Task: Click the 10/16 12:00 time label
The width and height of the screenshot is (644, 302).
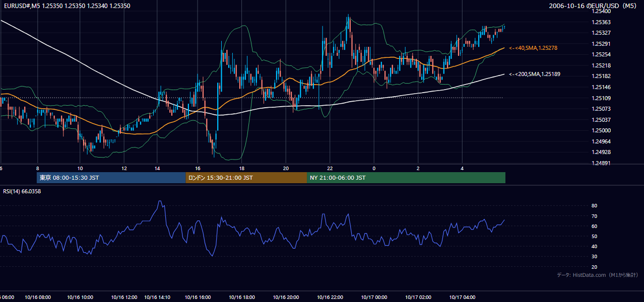Action: (124, 297)
